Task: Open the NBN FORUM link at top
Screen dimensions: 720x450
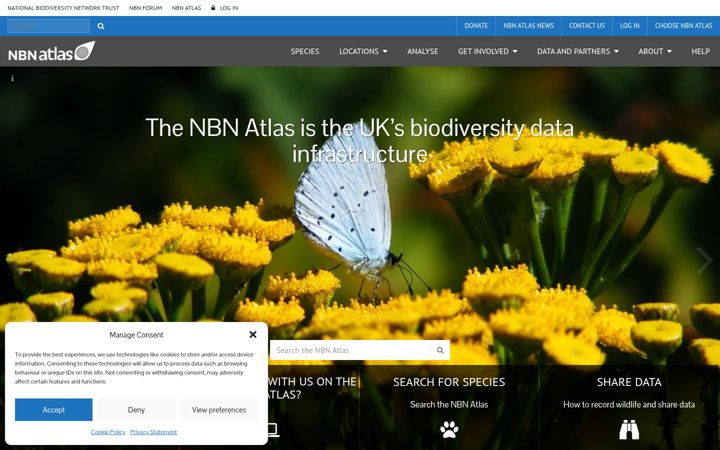Action: click(x=146, y=8)
